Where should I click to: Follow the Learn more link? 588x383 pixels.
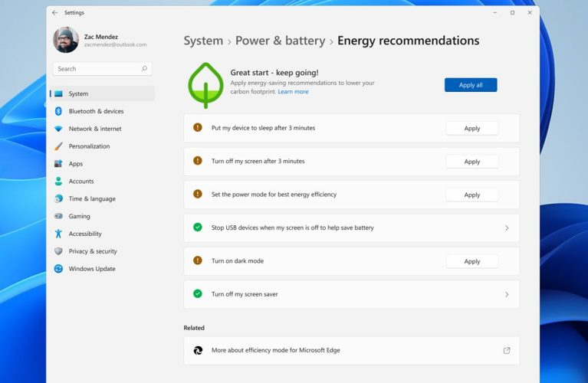tap(293, 92)
